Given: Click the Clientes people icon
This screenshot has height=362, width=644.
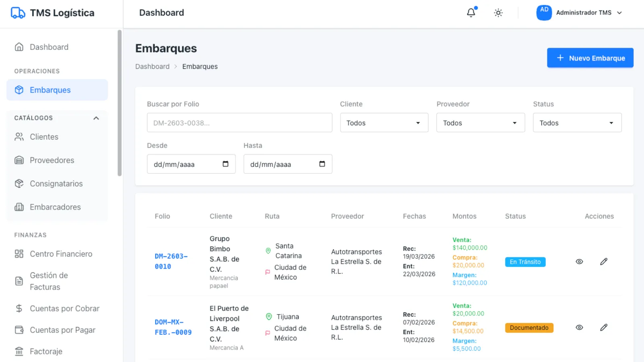Looking at the screenshot, I should (x=19, y=137).
